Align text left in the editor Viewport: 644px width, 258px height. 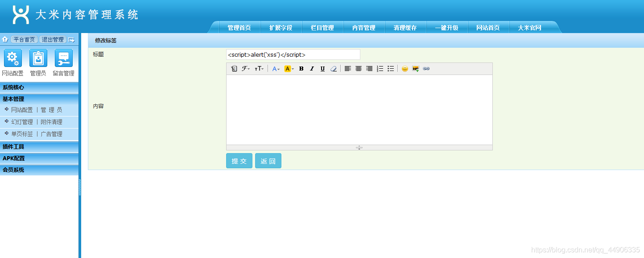(x=347, y=69)
